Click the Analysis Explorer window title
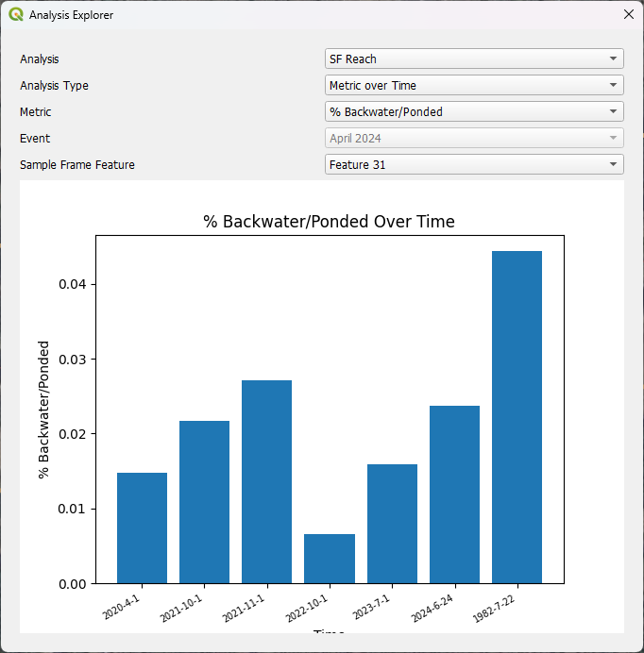 pos(71,15)
